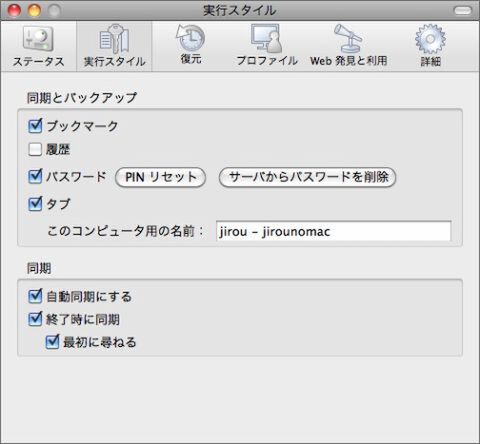Uncheck the ブックマーク checkbox

(x=35, y=126)
